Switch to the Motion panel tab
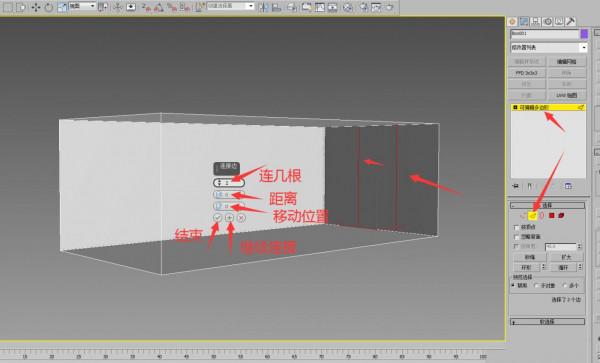Screen dimensions: 600x363 click(x=548, y=21)
